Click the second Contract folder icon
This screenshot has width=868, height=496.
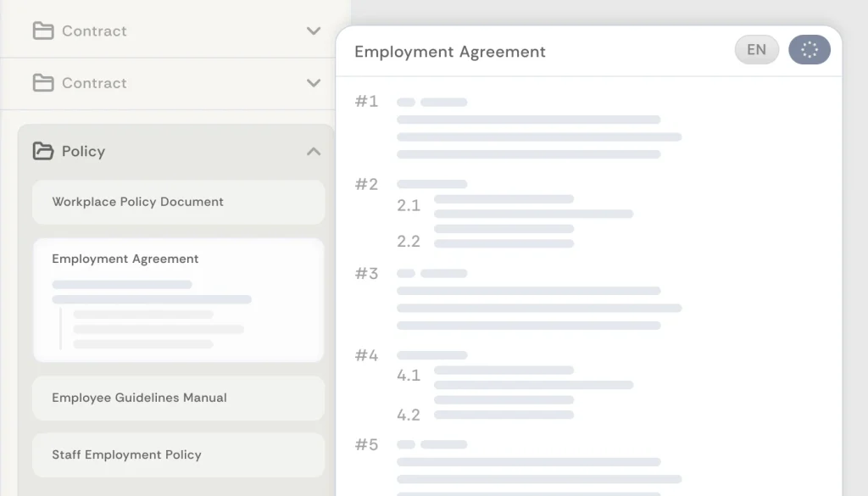[42, 83]
